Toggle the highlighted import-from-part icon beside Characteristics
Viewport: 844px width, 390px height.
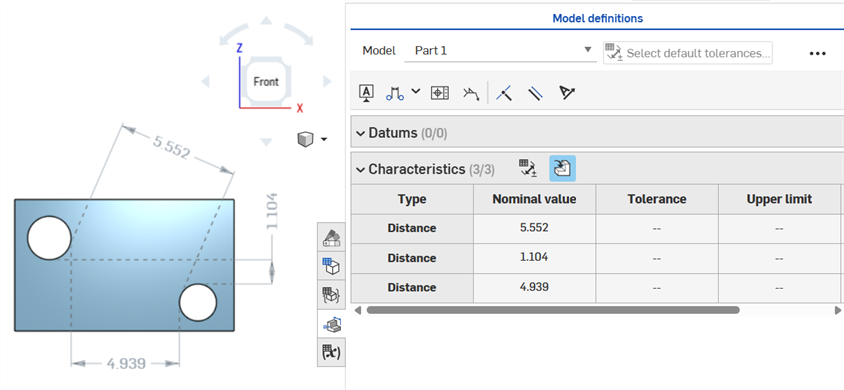(562, 168)
